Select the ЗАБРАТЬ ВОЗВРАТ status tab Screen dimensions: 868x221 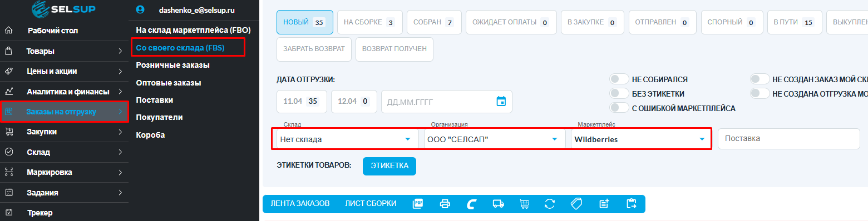[x=314, y=49]
